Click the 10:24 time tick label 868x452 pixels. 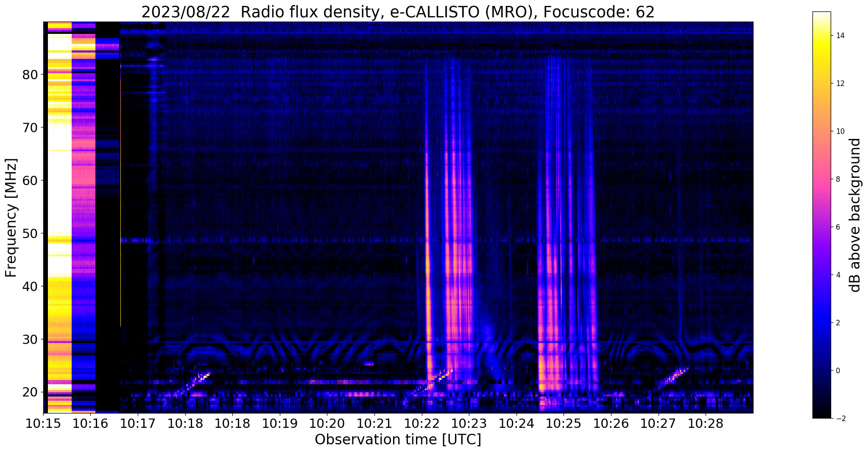coord(516,424)
